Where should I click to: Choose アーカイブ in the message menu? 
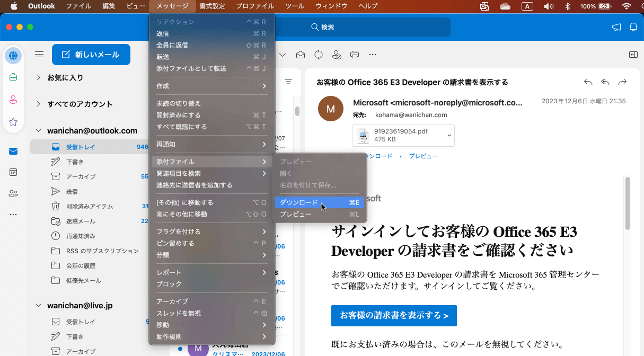(x=211, y=301)
